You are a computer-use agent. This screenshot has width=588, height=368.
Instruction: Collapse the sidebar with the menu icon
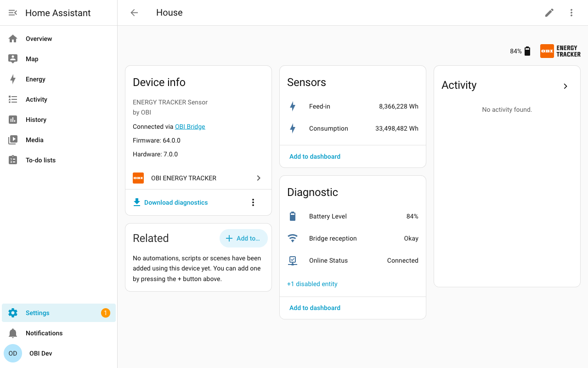(13, 13)
